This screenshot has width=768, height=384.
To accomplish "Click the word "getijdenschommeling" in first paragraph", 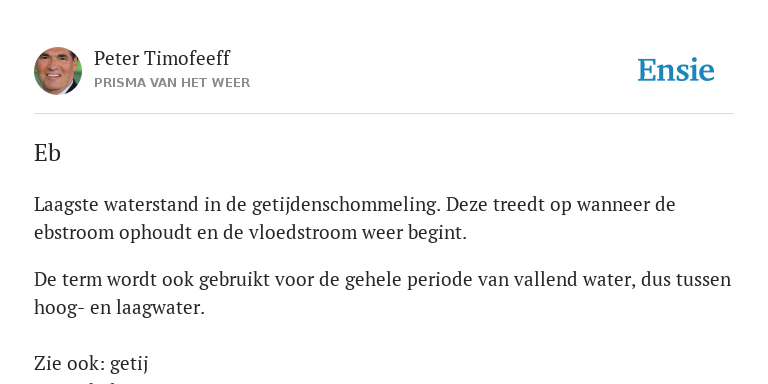I will [344, 205].
